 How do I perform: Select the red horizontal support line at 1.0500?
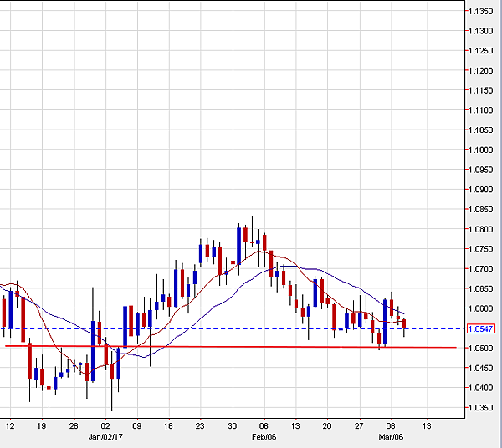(231, 347)
